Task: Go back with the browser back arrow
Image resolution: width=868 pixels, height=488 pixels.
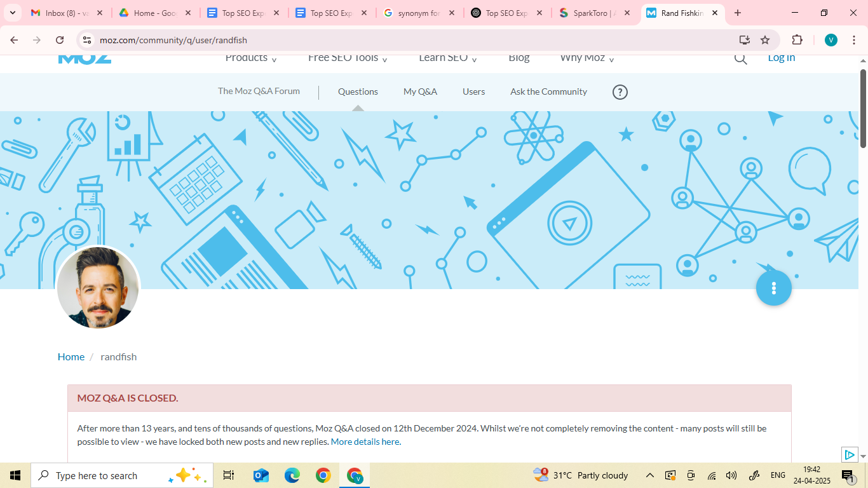Action: pos(14,40)
